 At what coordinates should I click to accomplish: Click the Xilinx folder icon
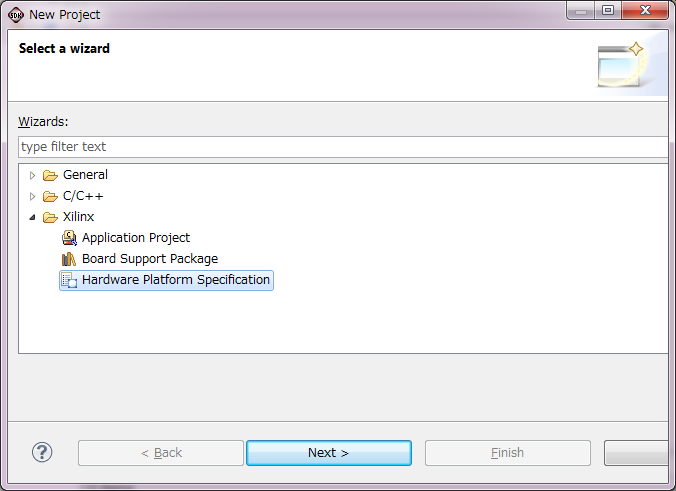(50, 217)
